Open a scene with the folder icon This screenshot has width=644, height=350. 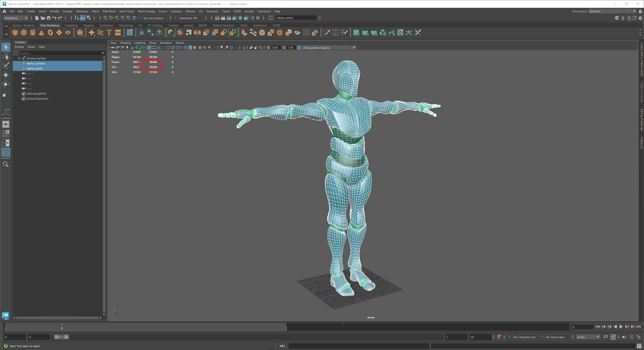pyautogui.click(x=43, y=18)
